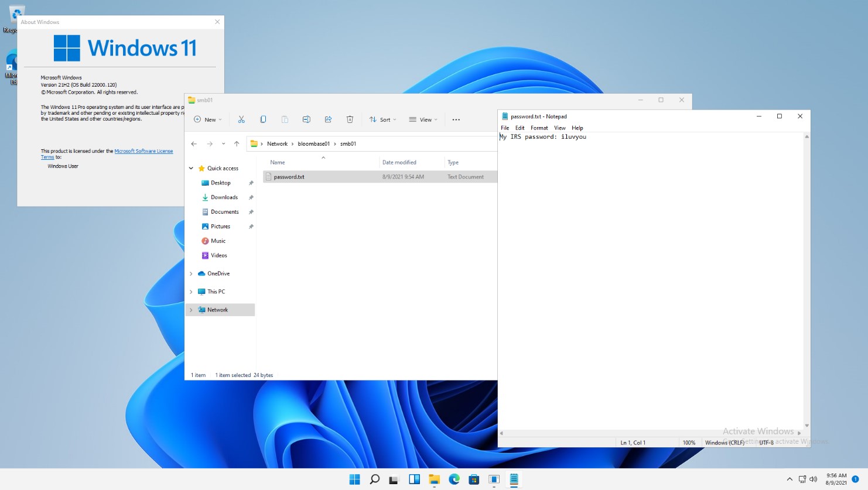Open the Windows Start menu on taskbar
The height and width of the screenshot is (490, 868).
pos(354,479)
